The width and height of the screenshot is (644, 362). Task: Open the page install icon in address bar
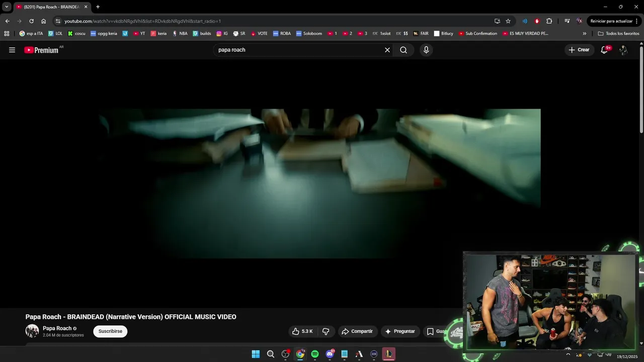click(x=497, y=21)
